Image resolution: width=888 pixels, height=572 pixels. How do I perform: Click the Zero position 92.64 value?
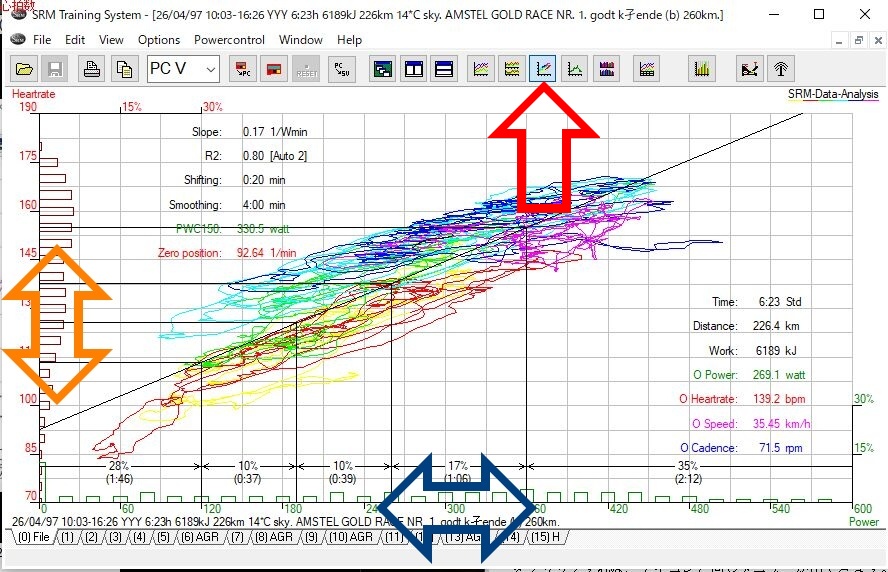click(266, 253)
